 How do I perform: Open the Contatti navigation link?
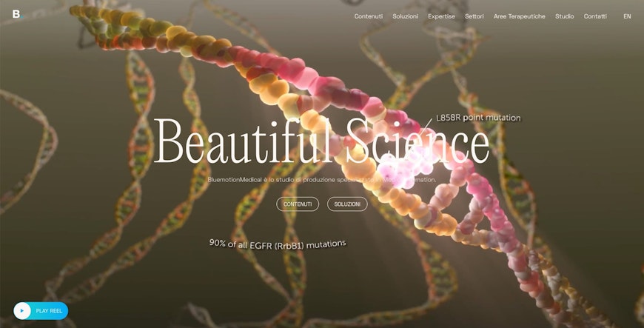coord(595,16)
